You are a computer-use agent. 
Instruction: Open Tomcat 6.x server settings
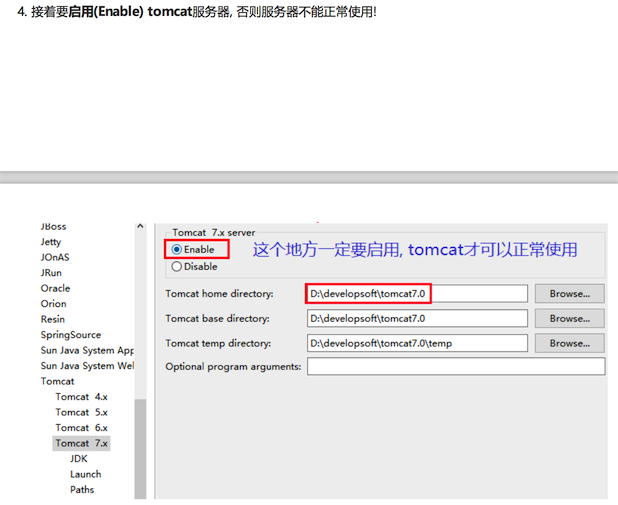[x=82, y=428]
